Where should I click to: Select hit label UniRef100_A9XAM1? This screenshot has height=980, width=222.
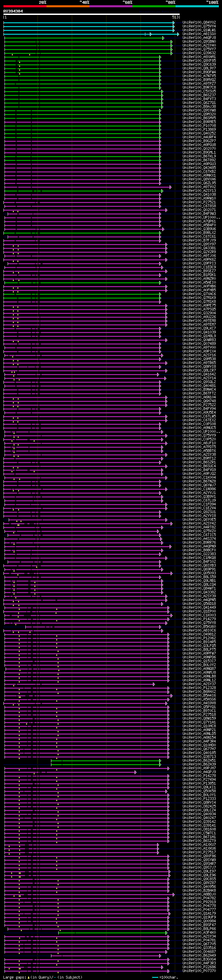pyautogui.click(x=199, y=57)
